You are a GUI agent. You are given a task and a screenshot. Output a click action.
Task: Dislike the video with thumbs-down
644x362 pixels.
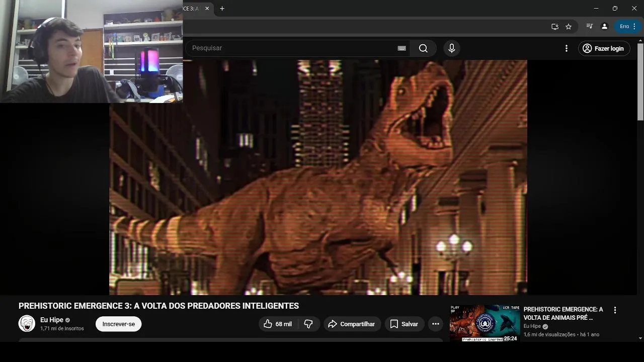309,324
